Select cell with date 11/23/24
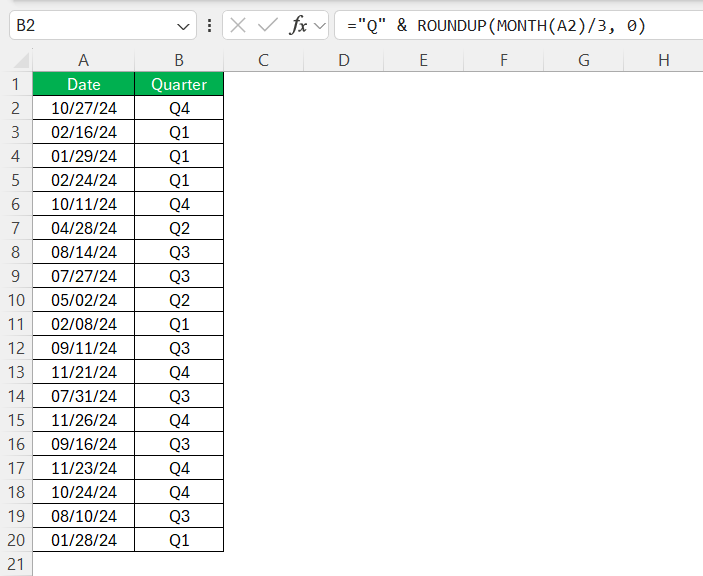This screenshot has width=703, height=576. pyautogui.click(x=83, y=468)
